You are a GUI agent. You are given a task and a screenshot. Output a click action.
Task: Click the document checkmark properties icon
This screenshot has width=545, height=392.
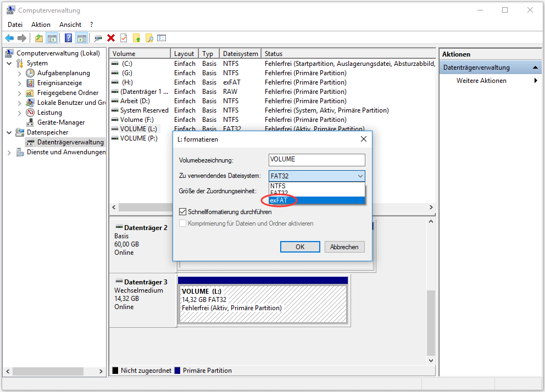[124, 38]
